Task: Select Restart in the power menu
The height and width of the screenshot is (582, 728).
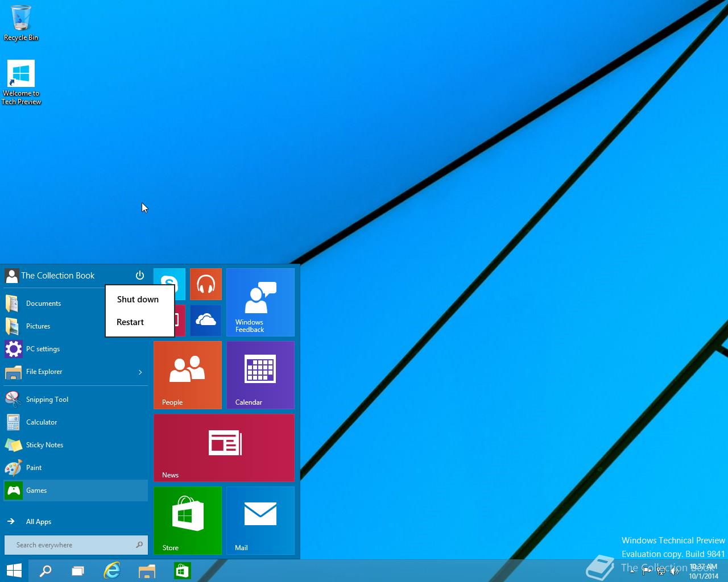Action: [x=139, y=322]
